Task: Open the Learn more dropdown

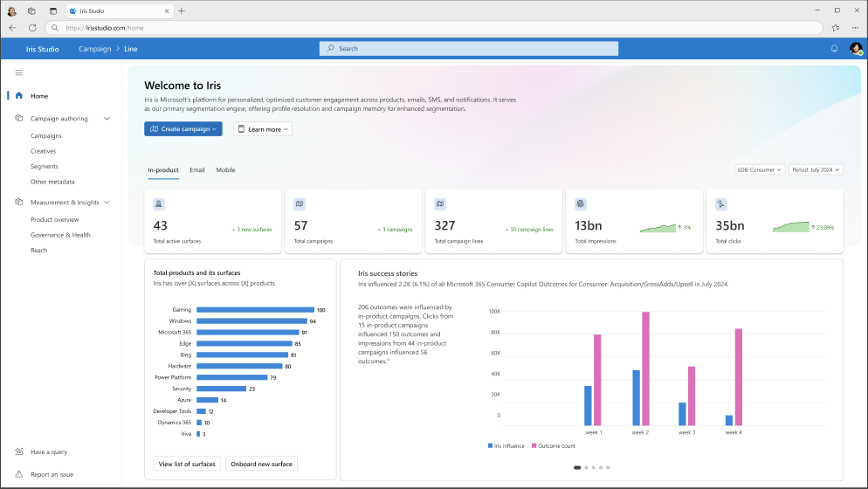Action: click(x=262, y=129)
